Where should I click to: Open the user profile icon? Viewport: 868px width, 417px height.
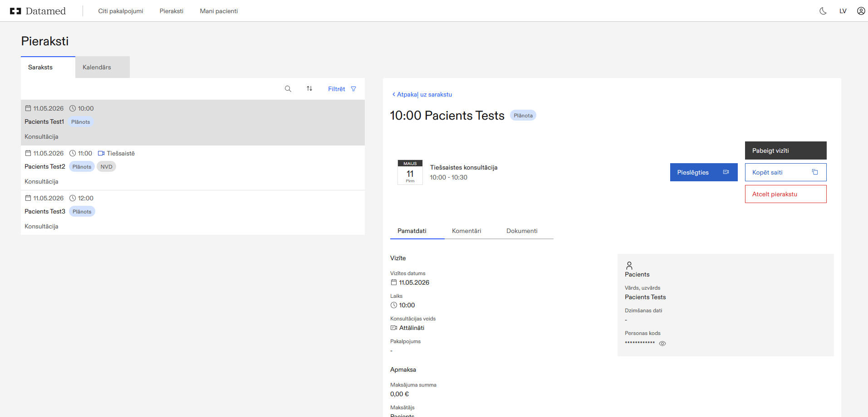(861, 11)
